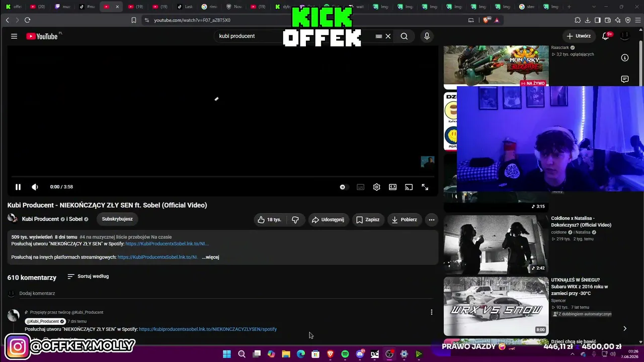Open the Spotify KubiProducentxSobel link in description
The image size is (644, 362).
(167, 244)
